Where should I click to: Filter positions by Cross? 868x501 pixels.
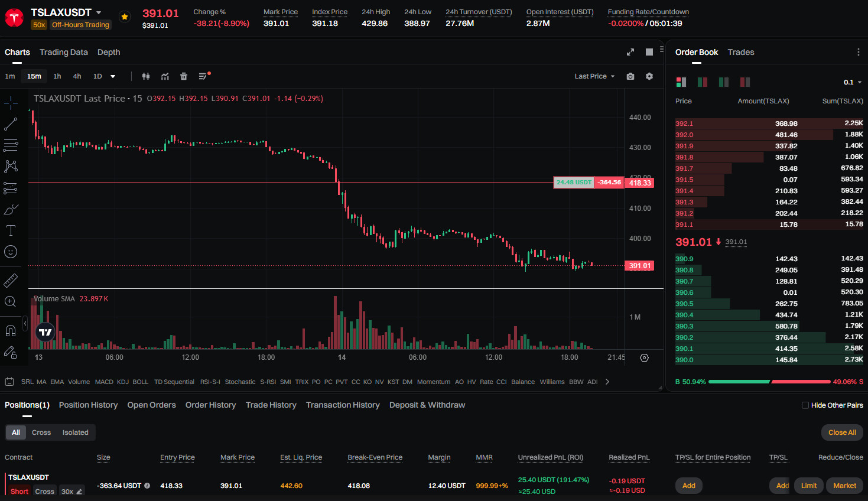[41, 432]
